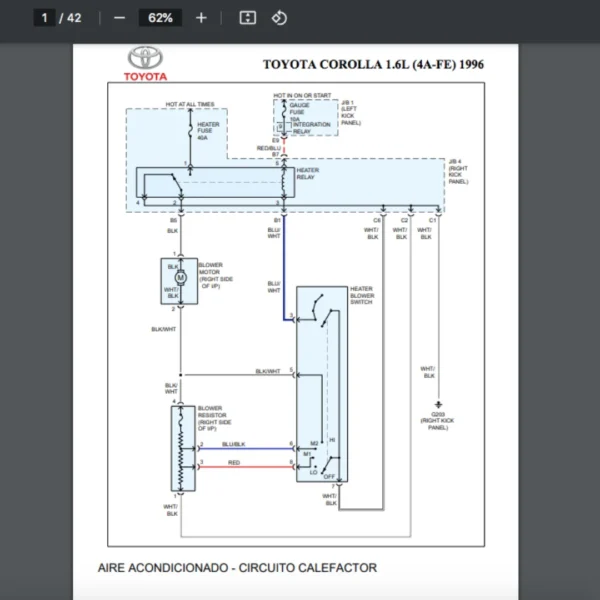Click the Heater Blower Switch label
Screen dimensions: 600x600
coord(361,295)
